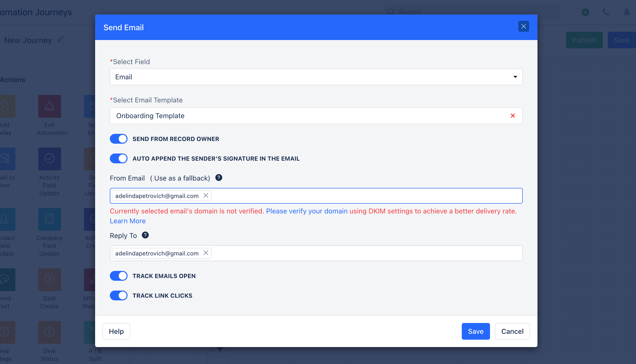
Task: Close the Send Email dialog
Action: 523,26
